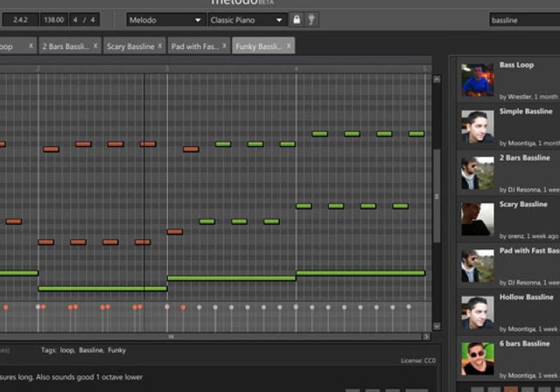560x392 pixels.
Task: Close the Scary Bassline tab
Action: tap(160, 46)
